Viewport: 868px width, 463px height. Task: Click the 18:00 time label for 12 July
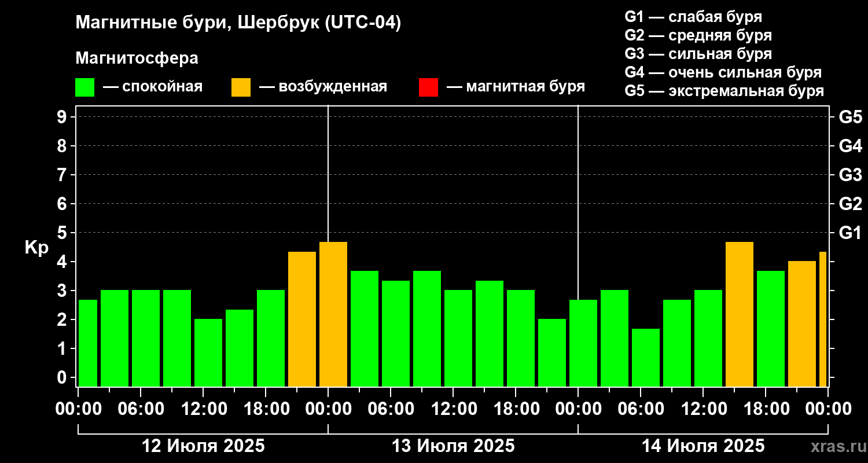(266, 409)
